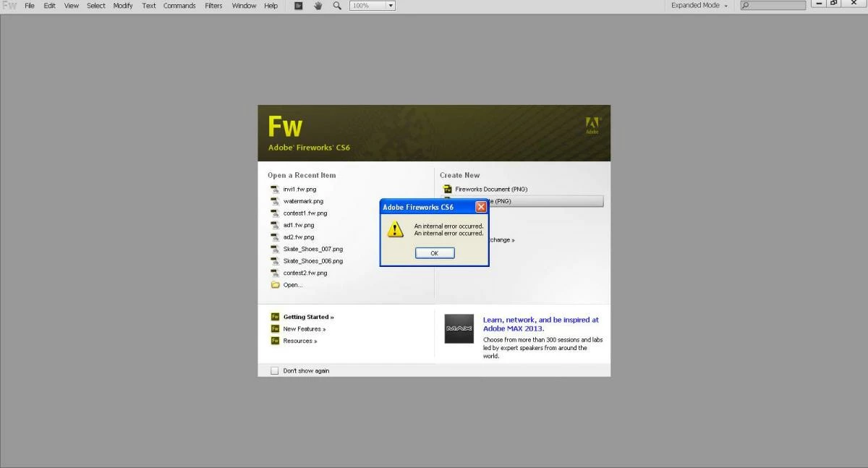This screenshot has width=868, height=468.
Task: Click the Adobe logo in welcome banner
Action: click(592, 126)
